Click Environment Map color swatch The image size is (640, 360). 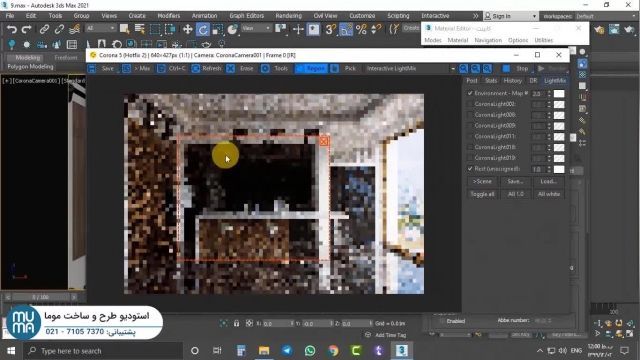pyautogui.click(x=559, y=93)
